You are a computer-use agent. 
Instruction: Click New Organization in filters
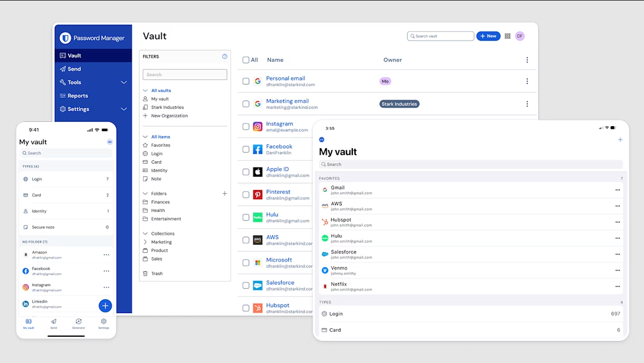[x=169, y=116]
